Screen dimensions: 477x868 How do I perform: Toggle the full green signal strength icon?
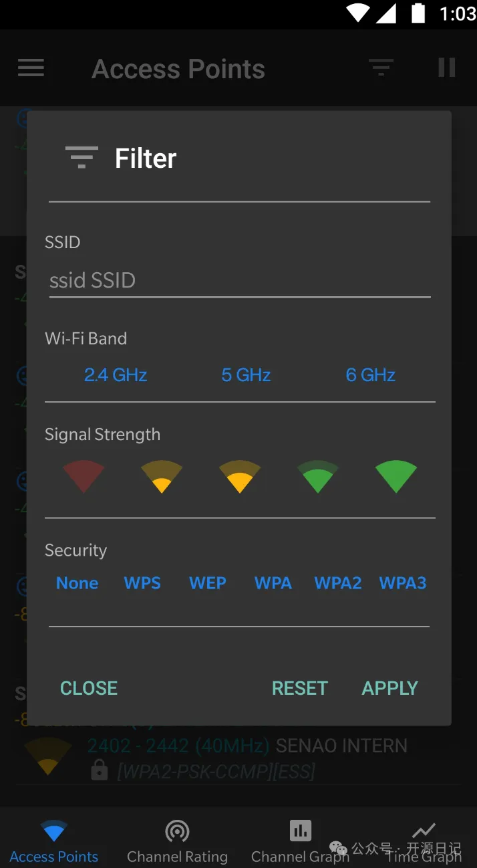[396, 476]
